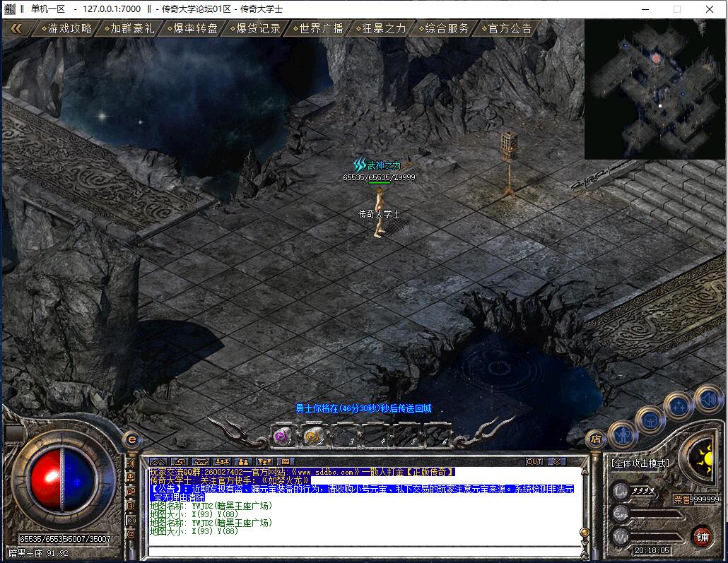Screen dimensions: 728x563
Task: Click the Wgt weight orb
Action: (621, 537)
